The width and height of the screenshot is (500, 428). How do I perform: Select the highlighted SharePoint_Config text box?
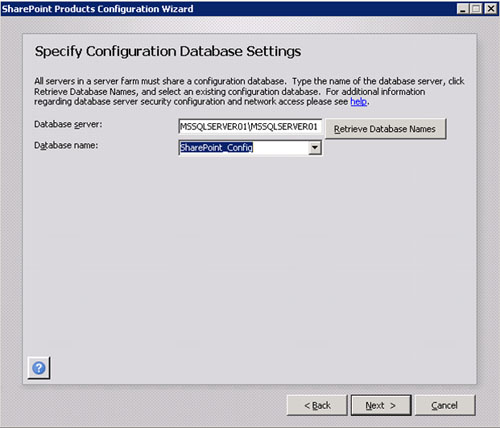point(244,147)
